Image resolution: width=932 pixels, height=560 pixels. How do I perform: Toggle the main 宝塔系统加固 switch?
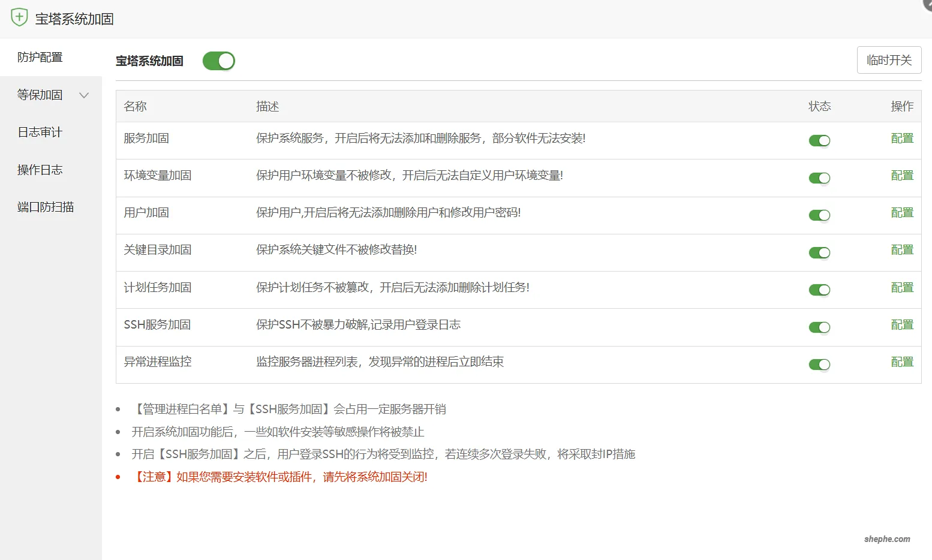click(218, 61)
